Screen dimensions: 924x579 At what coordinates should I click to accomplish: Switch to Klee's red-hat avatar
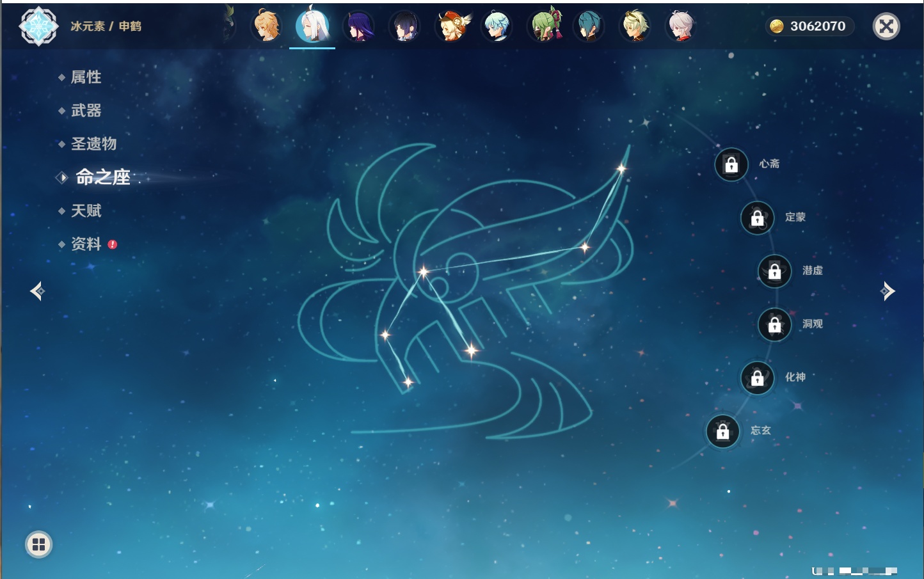[x=451, y=26]
